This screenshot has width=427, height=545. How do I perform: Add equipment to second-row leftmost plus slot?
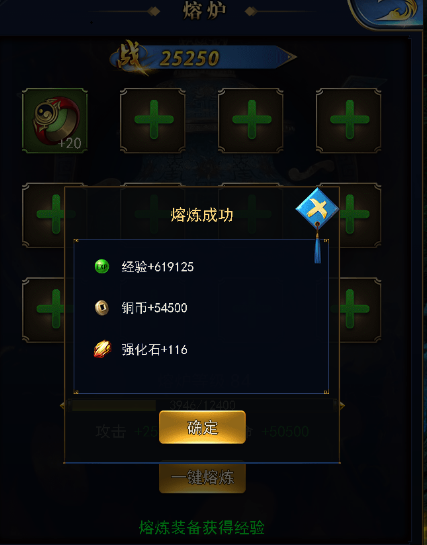coord(43,215)
